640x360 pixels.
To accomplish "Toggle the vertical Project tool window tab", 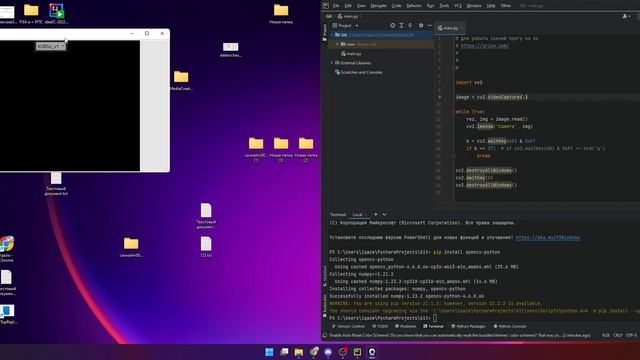I will tap(325, 32).
